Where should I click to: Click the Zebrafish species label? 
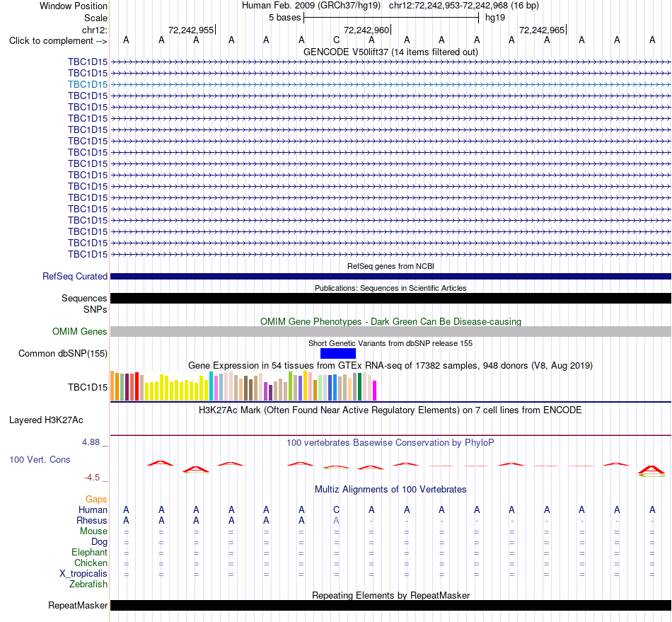point(88,584)
